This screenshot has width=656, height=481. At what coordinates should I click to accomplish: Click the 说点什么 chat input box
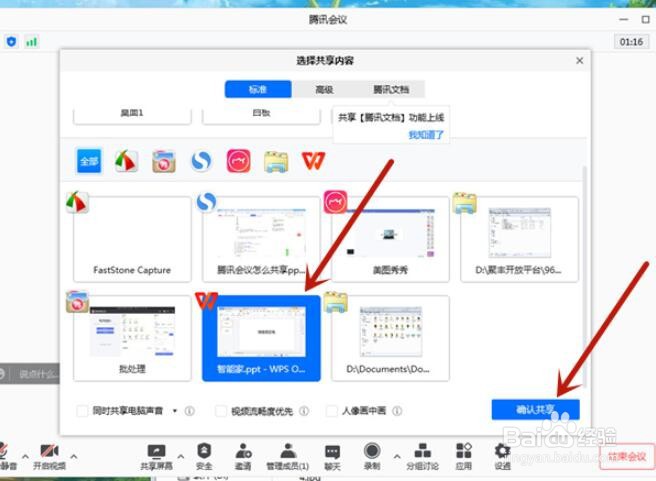click(36, 374)
